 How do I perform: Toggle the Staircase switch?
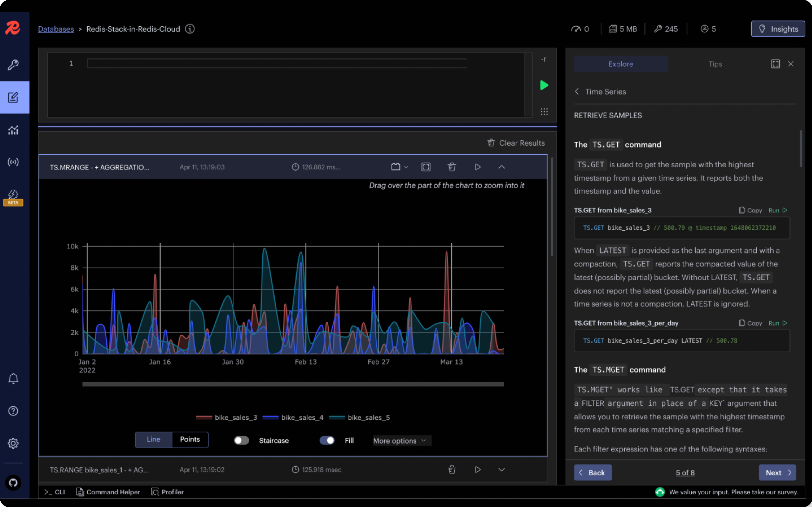coord(241,440)
